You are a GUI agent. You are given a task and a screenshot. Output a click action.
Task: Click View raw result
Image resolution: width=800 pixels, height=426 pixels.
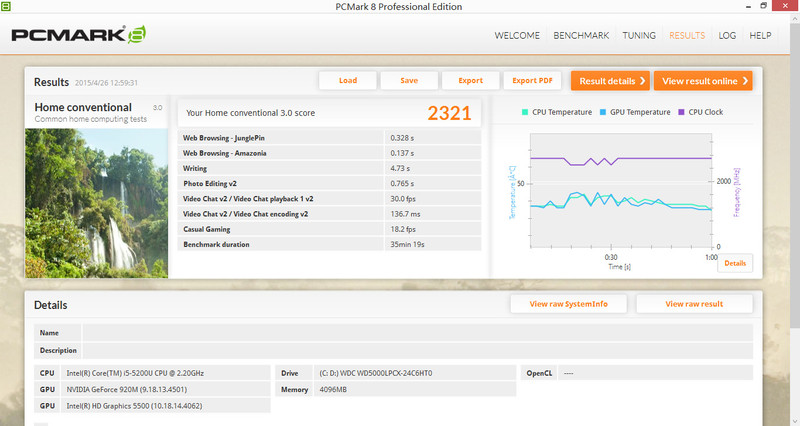tap(694, 304)
